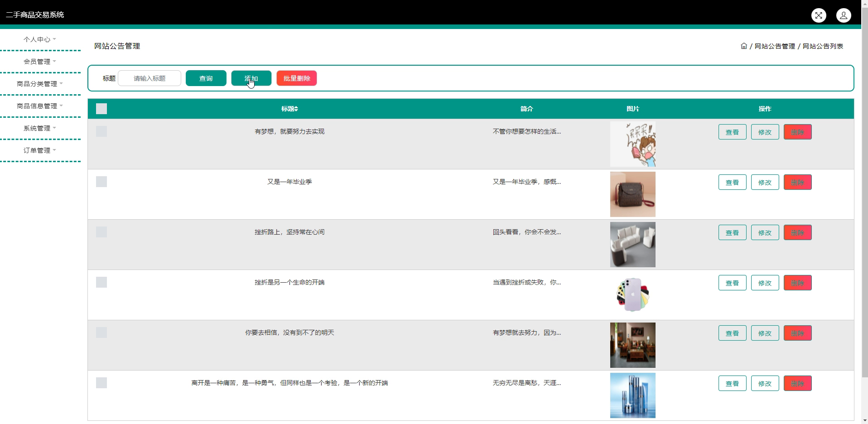The height and width of the screenshot is (424, 868).
Task: Click the 二手商品交易系统 title
Action: (35, 15)
